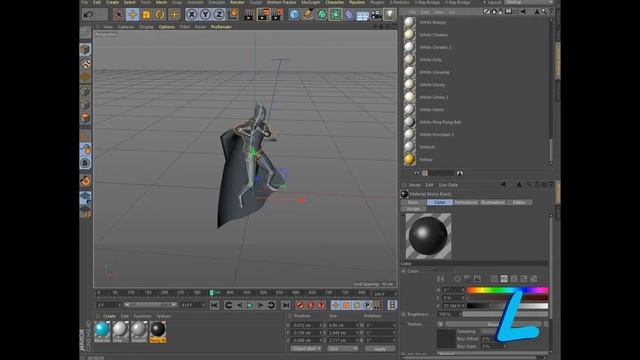Select the Spline Pen tool icon
This screenshot has width=640, height=360.
pos(308,15)
